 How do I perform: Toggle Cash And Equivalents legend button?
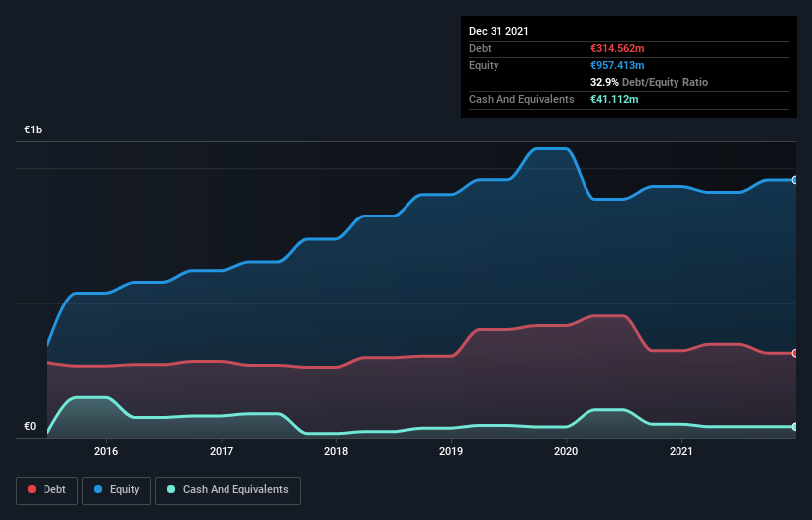pos(227,490)
